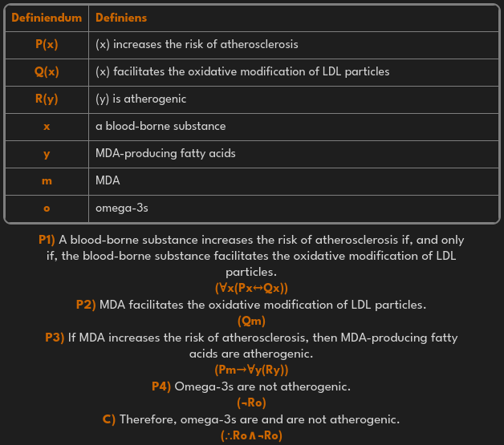The width and height of the screenshot is (504, 445).
Task: Select the R(y) definiendum cell
Action: tap(47, 99)
